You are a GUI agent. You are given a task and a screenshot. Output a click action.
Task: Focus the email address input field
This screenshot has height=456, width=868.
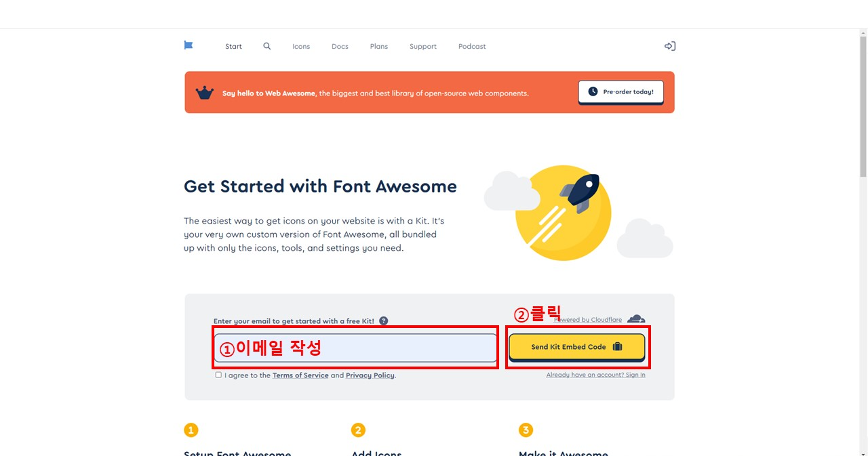coord(356,348)
